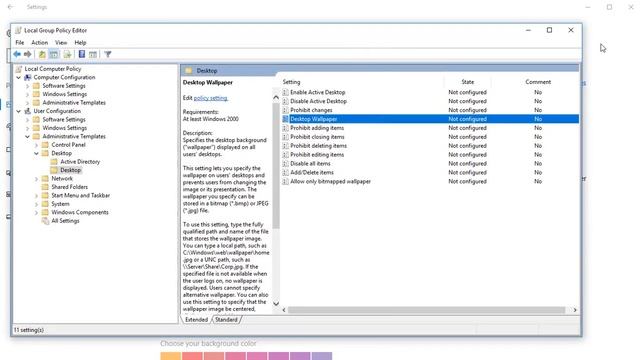The width and height of the screenshot is (640, 360).
Task: Click description pane scroll down arrow
Action: (276, 303)
